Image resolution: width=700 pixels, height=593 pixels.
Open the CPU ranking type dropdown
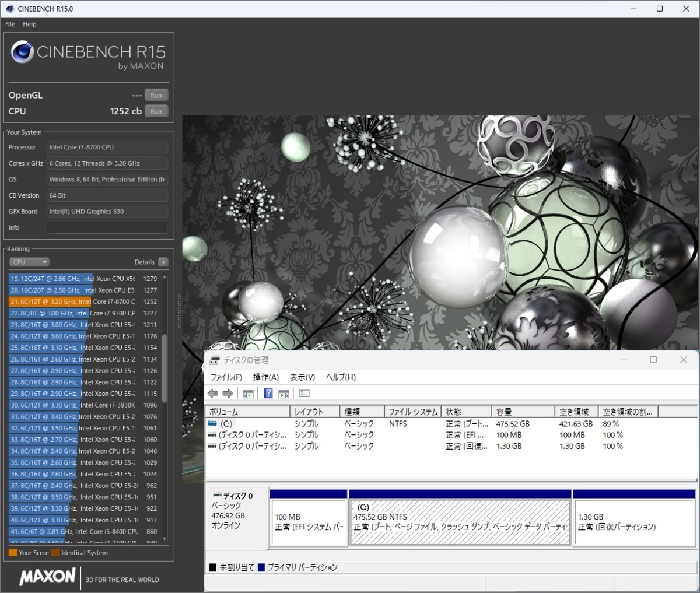pyautogui.click(x=29, y=262)
